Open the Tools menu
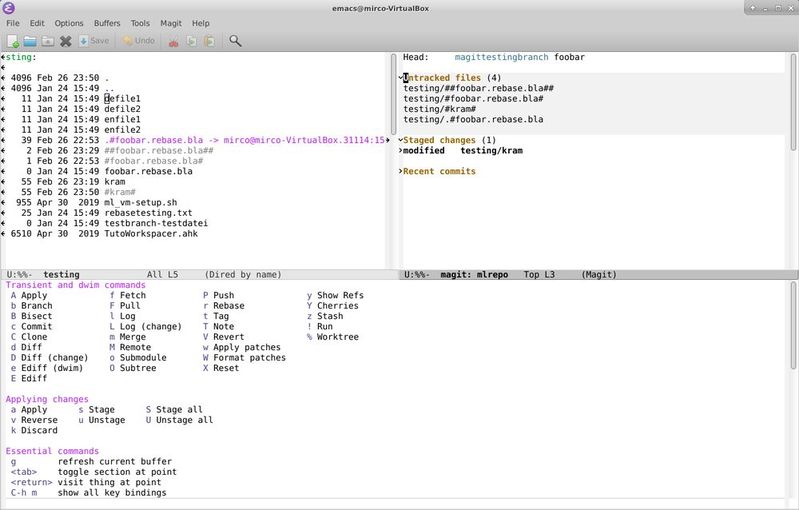The image size is (799, 510). point(140,23)
